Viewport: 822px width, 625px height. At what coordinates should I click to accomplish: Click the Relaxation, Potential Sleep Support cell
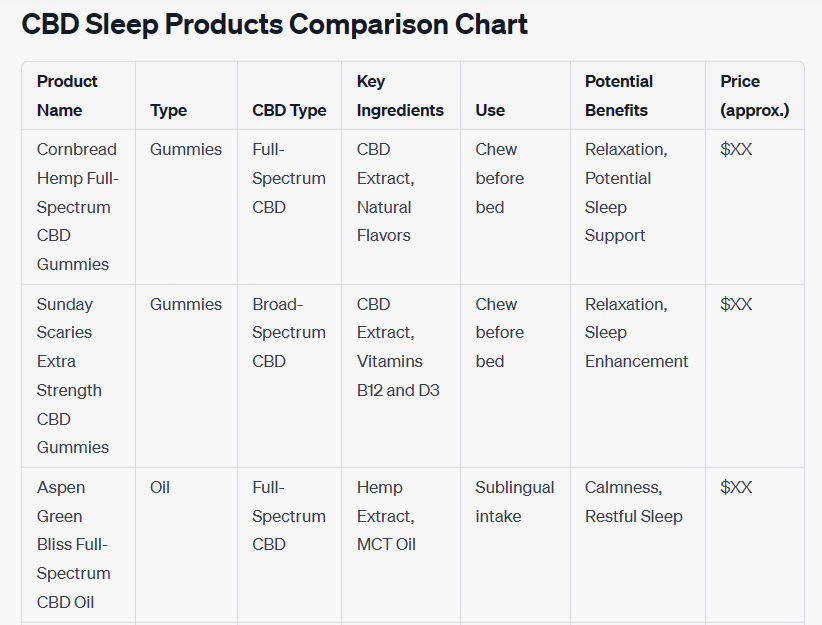click(626, 192)
